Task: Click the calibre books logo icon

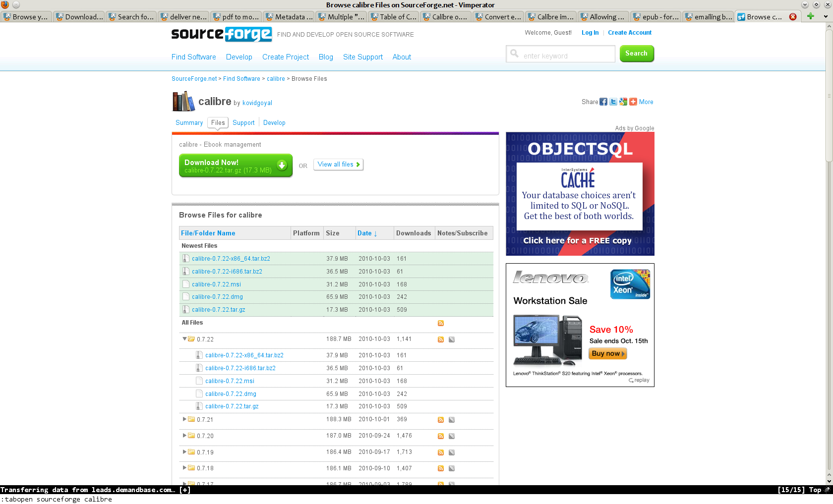Action: (x=183, y=102)
